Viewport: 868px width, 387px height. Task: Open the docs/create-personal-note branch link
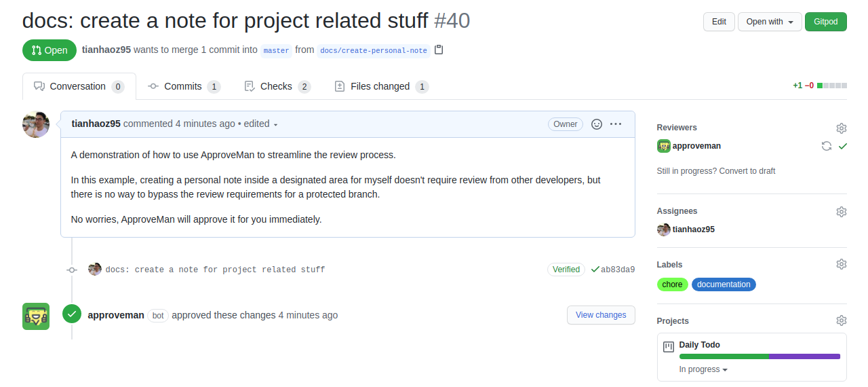tap(374, 50)
